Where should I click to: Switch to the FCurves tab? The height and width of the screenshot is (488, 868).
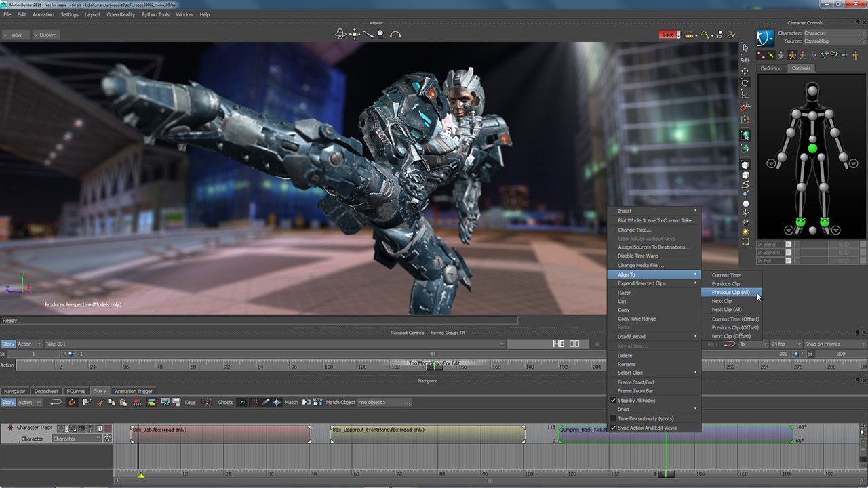(76, 391)
